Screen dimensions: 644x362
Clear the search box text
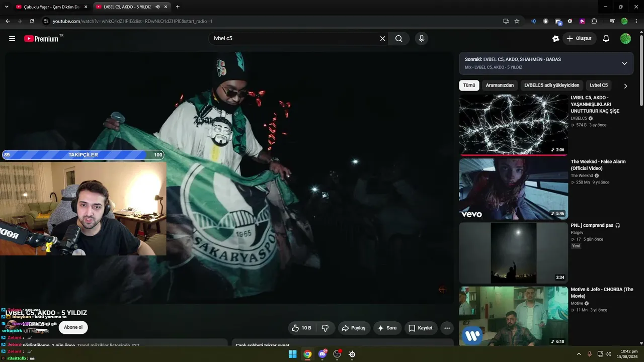coord(382,39)
